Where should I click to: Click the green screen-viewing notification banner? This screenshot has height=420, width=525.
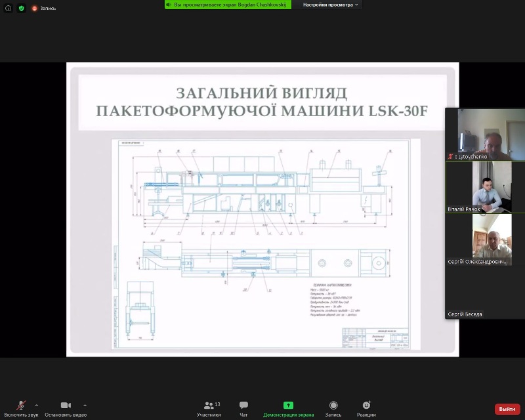[x=226, y=5]
